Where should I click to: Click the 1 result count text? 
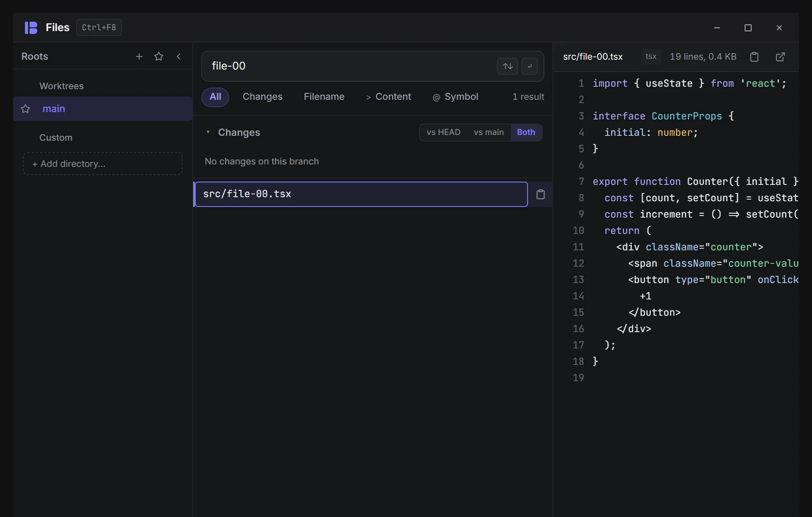[x=528, y=97]
